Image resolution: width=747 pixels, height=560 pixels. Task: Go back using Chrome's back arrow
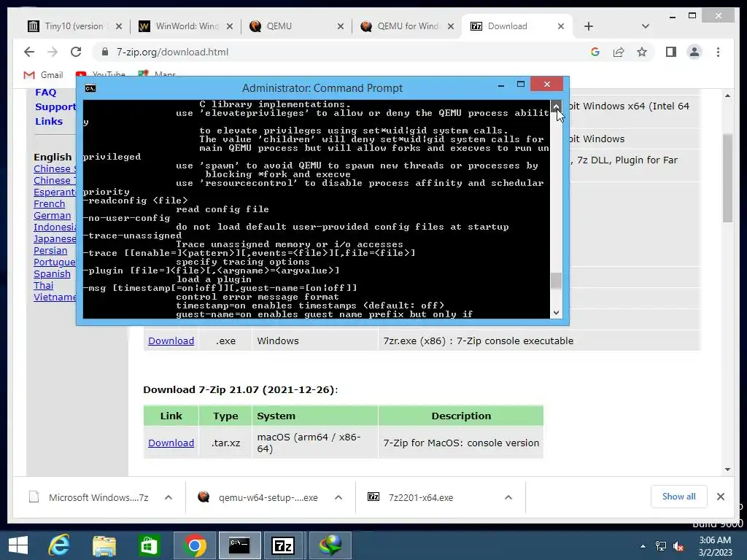coord(29,52)
